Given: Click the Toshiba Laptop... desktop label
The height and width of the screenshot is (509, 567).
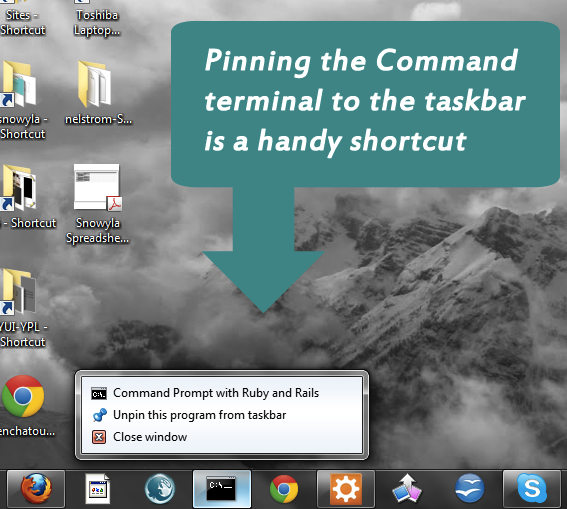Looking at the screenshot, I should pos(97,22).
